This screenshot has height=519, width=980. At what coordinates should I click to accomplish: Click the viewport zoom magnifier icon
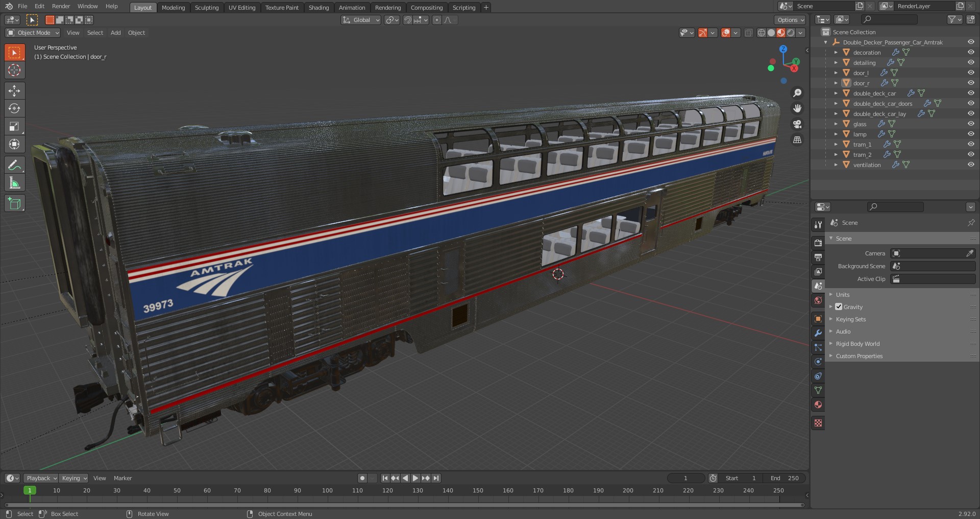797,93
